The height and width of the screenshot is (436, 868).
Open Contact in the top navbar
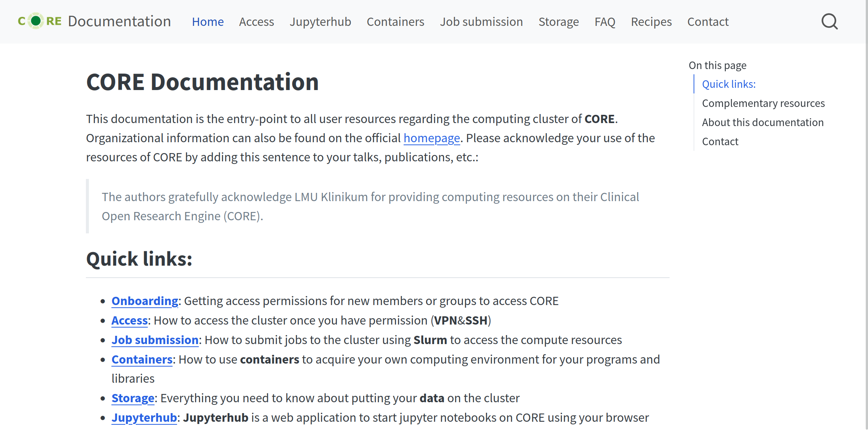pos(708,22)
